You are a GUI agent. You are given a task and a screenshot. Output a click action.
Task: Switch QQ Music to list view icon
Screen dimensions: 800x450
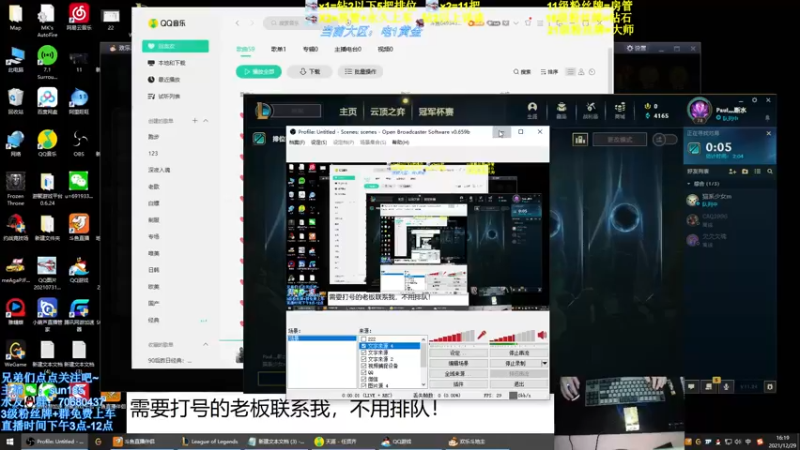coord(570,72)
